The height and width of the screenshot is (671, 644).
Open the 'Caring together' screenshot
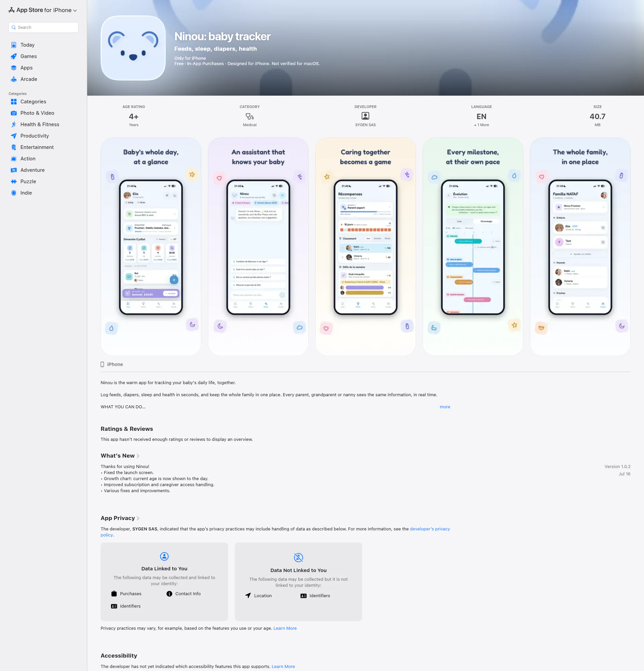[366, 247]
